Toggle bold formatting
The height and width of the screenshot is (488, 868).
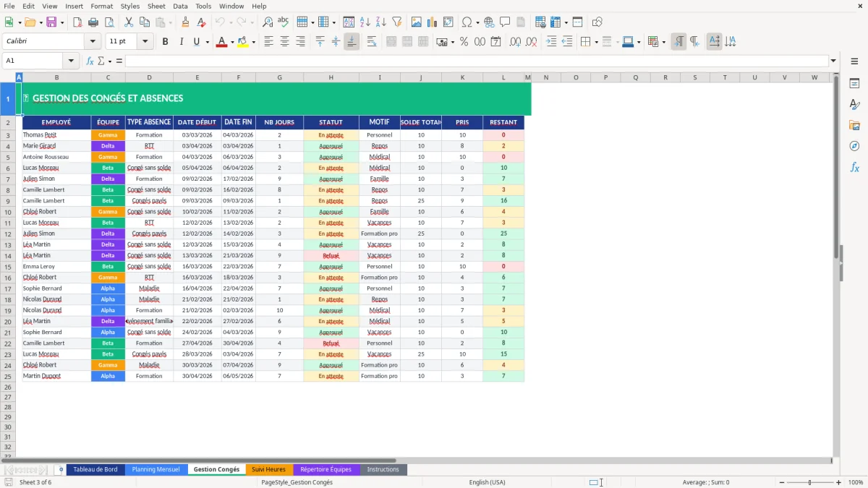tap(165, 42)
